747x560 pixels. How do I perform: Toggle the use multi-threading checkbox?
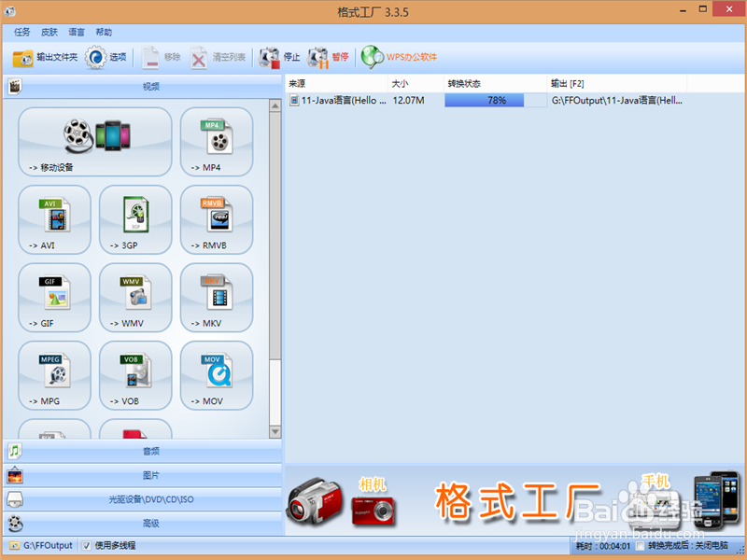87,546
